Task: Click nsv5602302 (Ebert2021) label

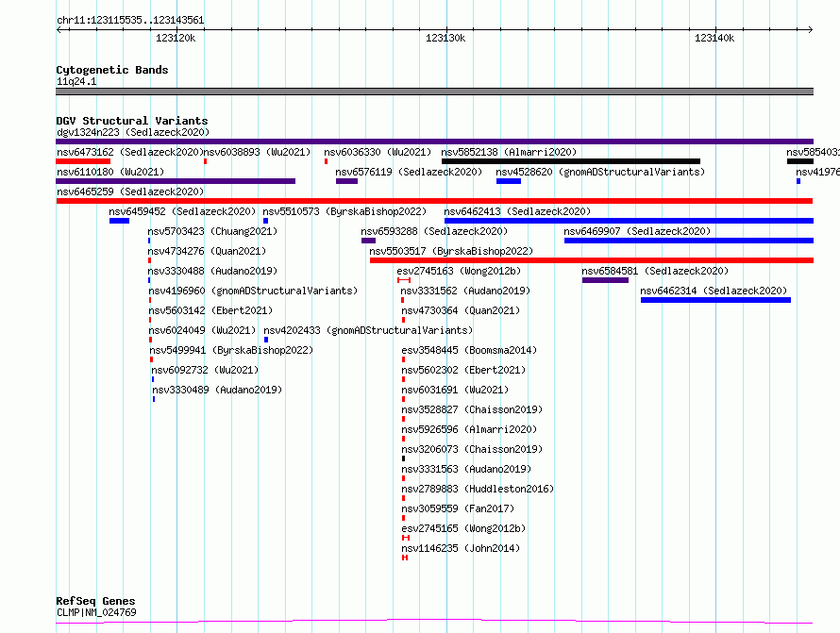Action: 463,370
